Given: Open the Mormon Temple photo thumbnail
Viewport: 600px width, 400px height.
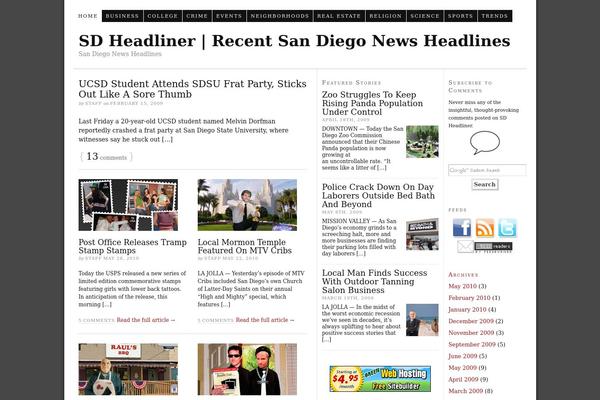Looking at the screenshot, I should coord(247,205).
